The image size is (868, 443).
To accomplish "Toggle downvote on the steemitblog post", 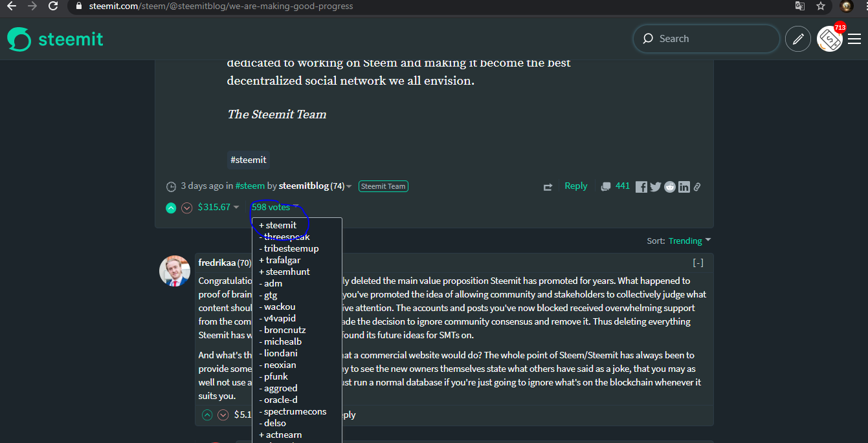I will tap(187, 208).
